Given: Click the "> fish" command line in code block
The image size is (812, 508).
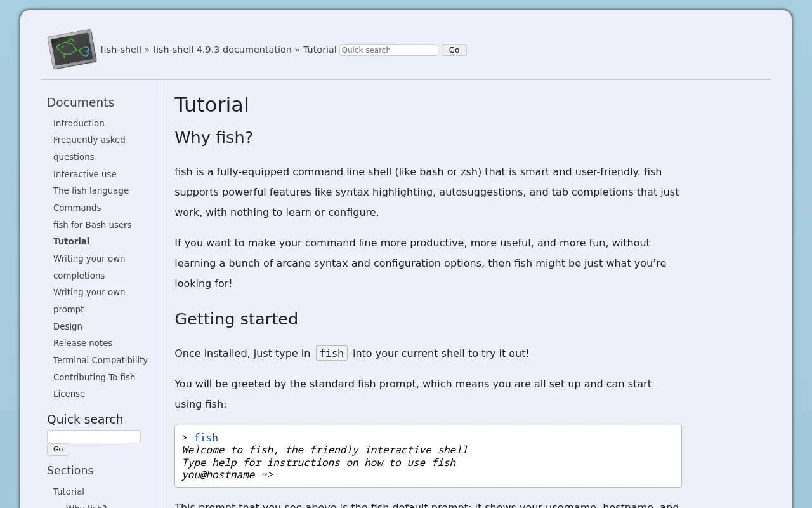Looking at the screenshot, I should (200, 438).
